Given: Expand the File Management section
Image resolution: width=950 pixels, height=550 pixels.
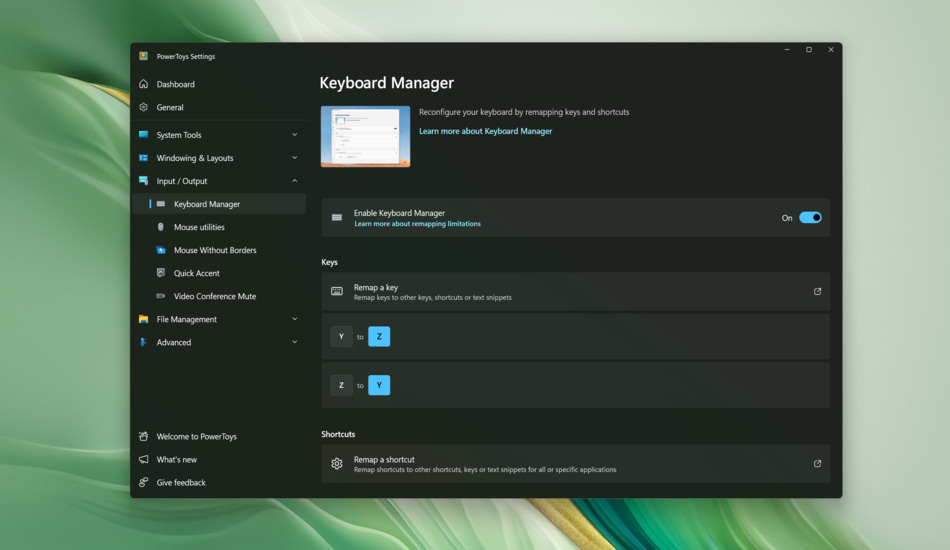Looking at the screenshot, I should tap(294, 319).
